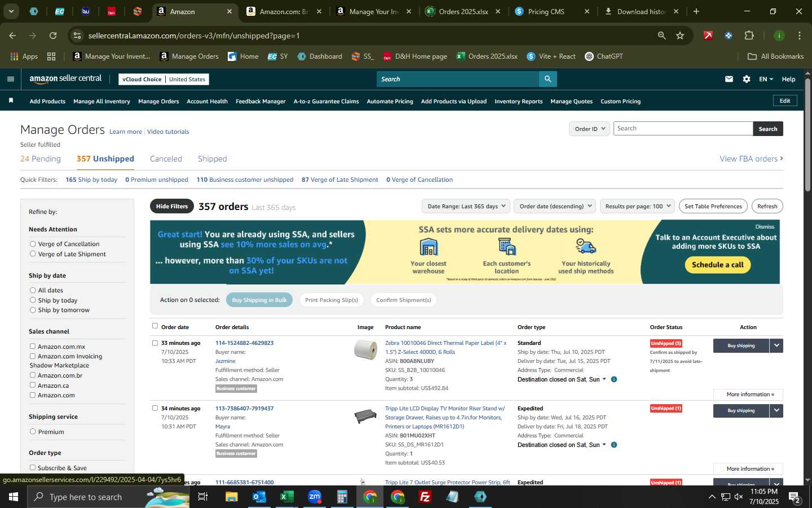The height and width of the screenshot is (508, 812).
Task: Switch to the Canceled tab
Action: (166, 159)
